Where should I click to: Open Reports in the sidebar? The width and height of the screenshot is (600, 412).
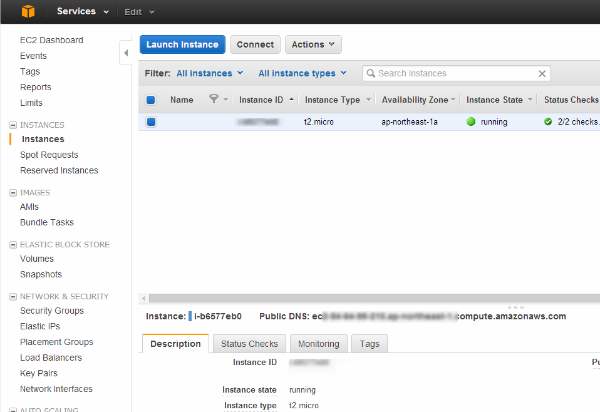[x=36, y=87]
